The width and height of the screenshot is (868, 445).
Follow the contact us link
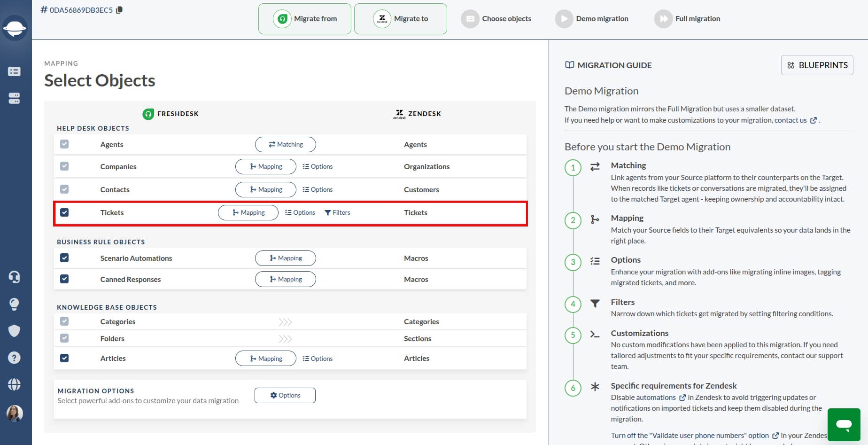pyautogui.click(x=790, y=120)
